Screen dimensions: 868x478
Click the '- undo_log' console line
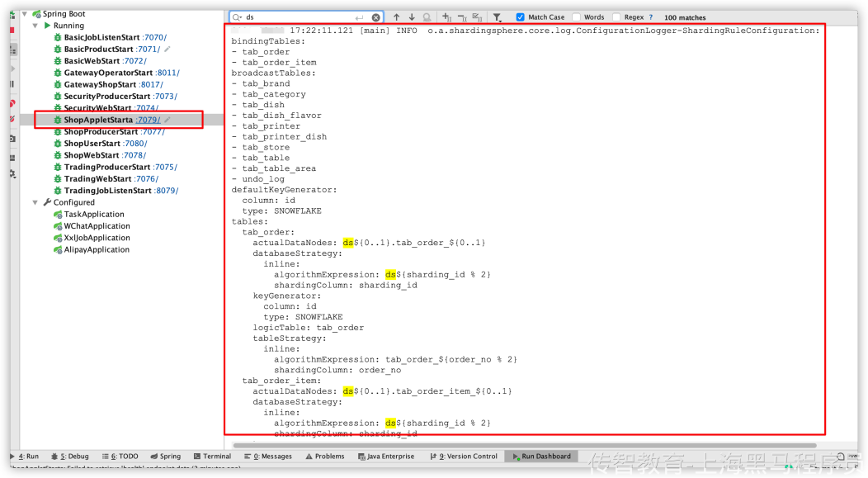pos(257,179)
